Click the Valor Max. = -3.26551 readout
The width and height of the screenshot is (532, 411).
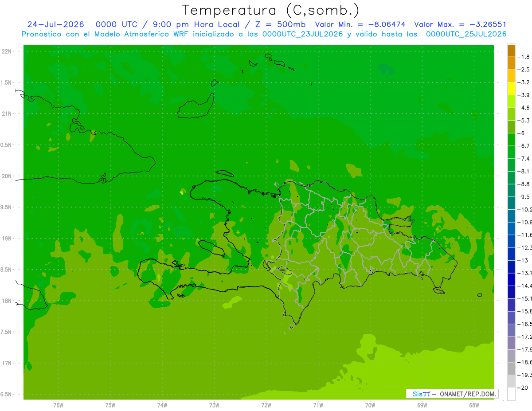[x=460, y=24]
